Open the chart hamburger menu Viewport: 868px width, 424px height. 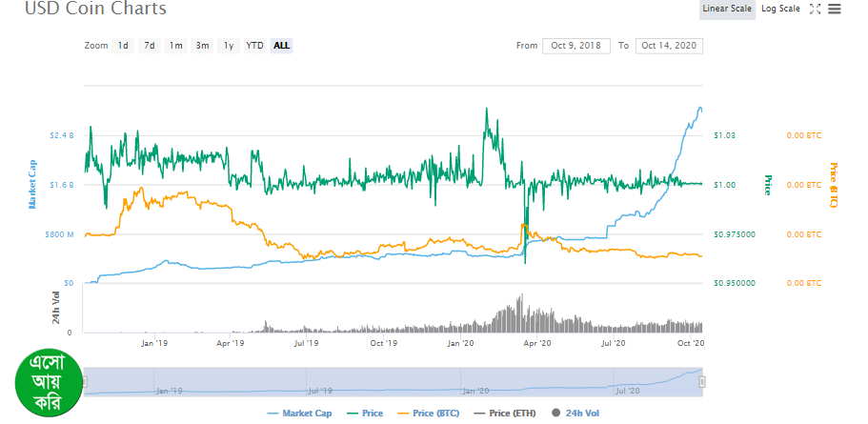point(835,10)
